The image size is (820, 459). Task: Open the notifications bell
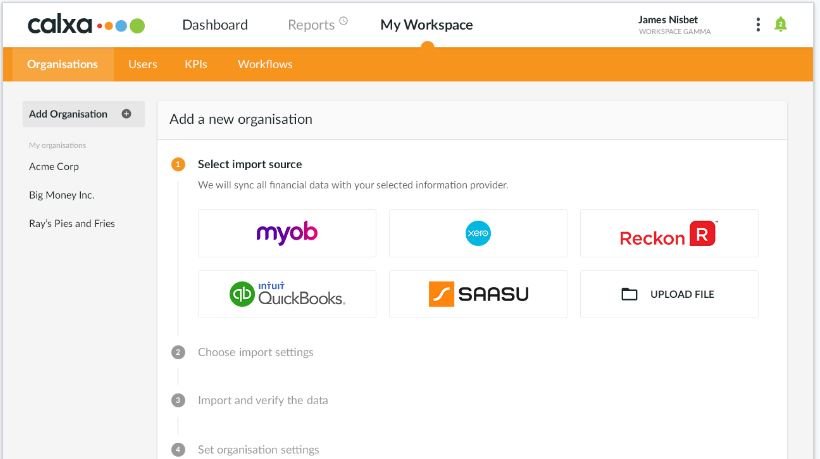[x=780, y=24]
